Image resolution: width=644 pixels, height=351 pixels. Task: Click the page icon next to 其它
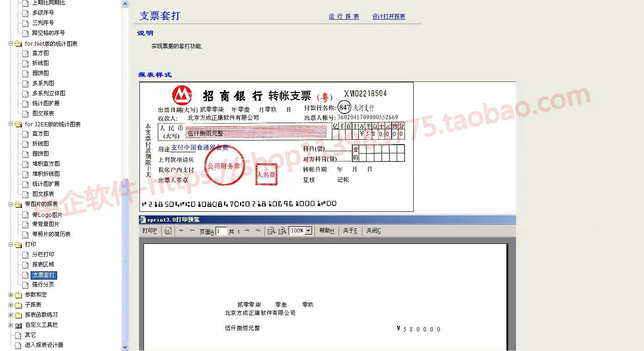click(18, 335)
